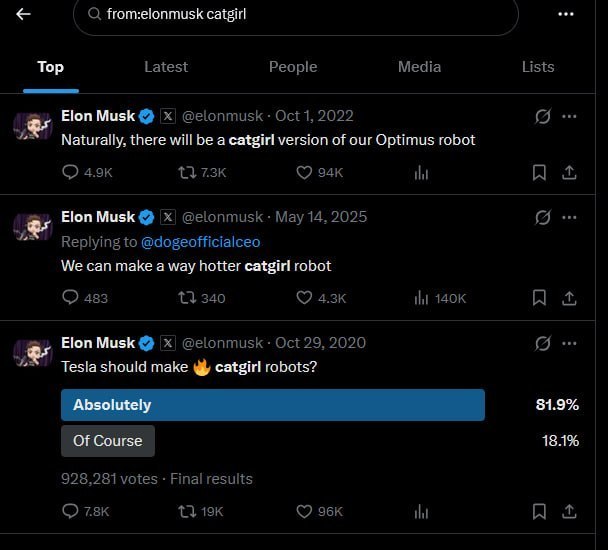Click the back arrow icon
The width and height of the screenshot is (608, 550).
(23, 14)
